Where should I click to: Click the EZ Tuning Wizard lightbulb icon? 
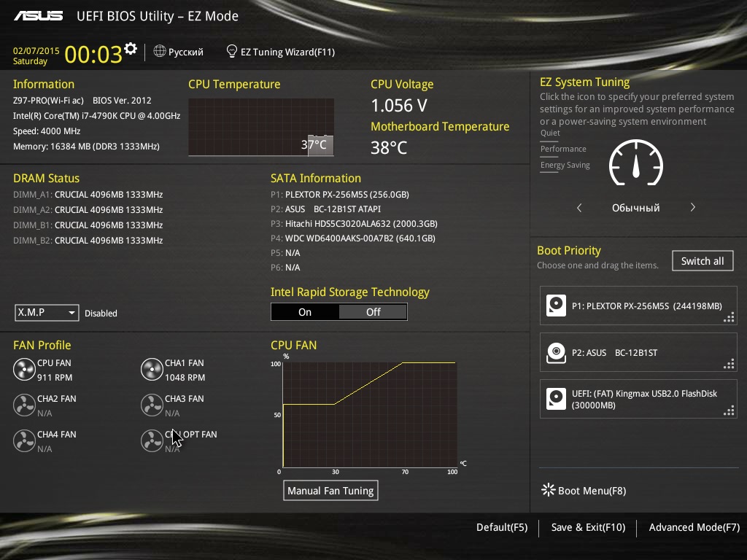click(231, 51)
